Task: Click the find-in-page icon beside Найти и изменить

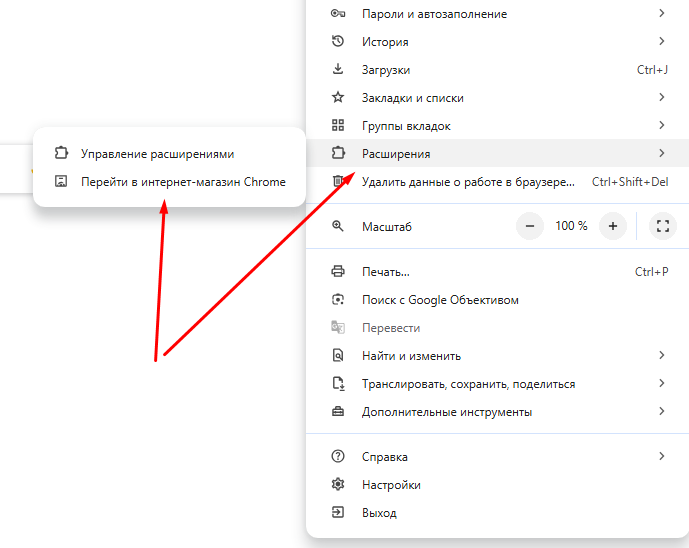Action: 337,355
